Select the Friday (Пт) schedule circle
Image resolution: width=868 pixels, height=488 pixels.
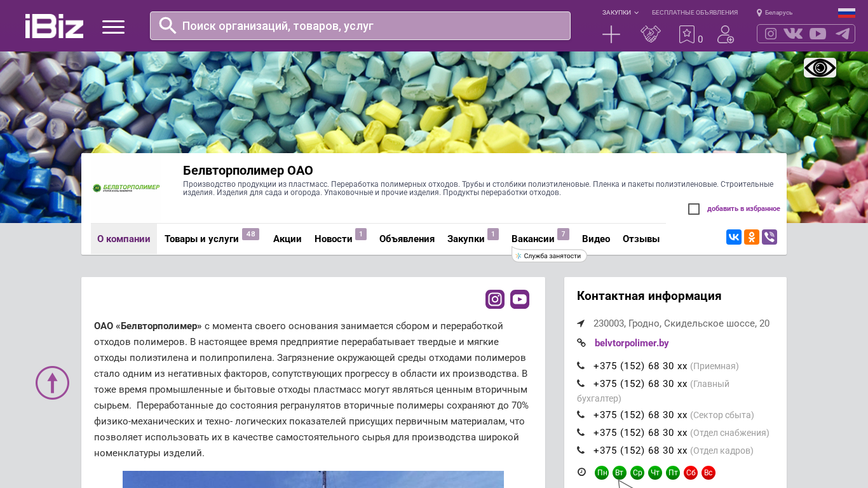673,473
